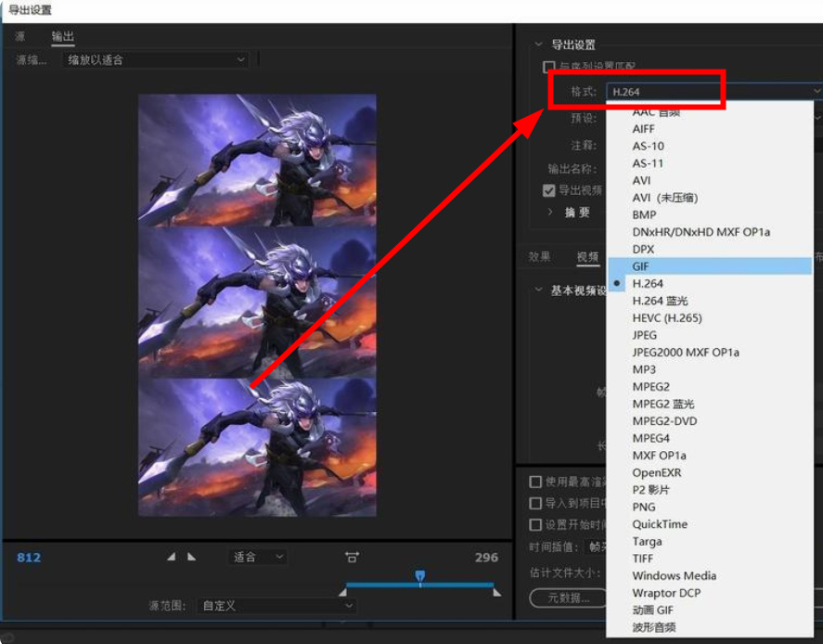Choose QuickTime in the format list
The height and width of the screenshot is (644, 823).
pyautogui.click(x=660, y=524)
